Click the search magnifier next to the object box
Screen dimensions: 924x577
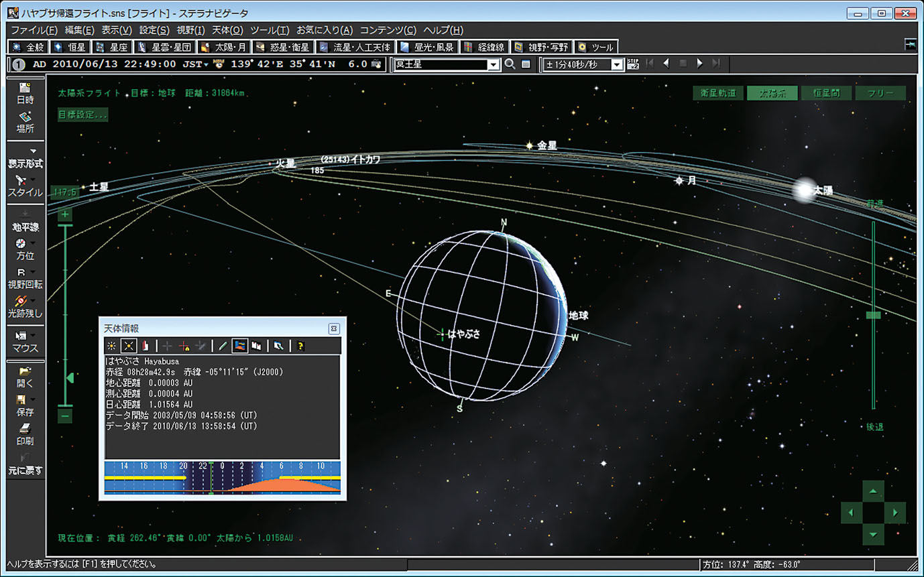click(510, 64)
